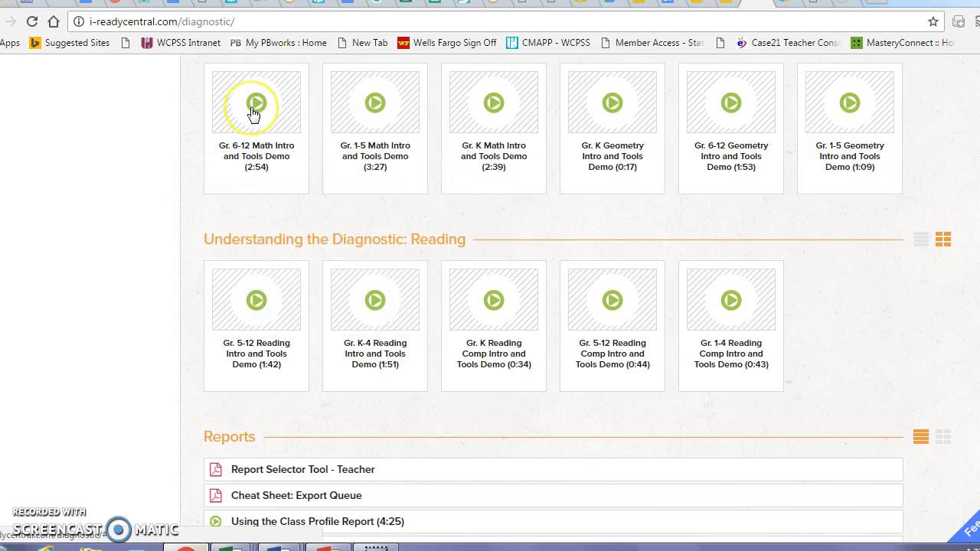Play the Gr. 1-4 Reading Comp Intro video

pos(731,300)
